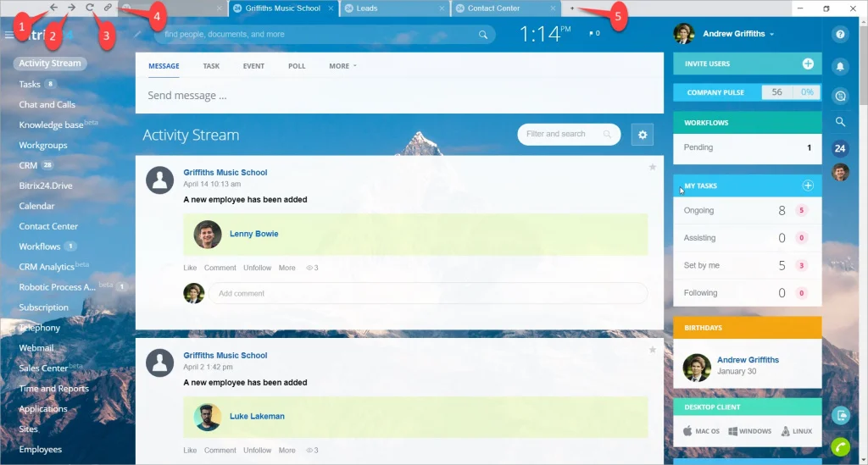This screenshot has width=868, height=465.
Task: Open Tasks in left menu
Action: point(30,84)
